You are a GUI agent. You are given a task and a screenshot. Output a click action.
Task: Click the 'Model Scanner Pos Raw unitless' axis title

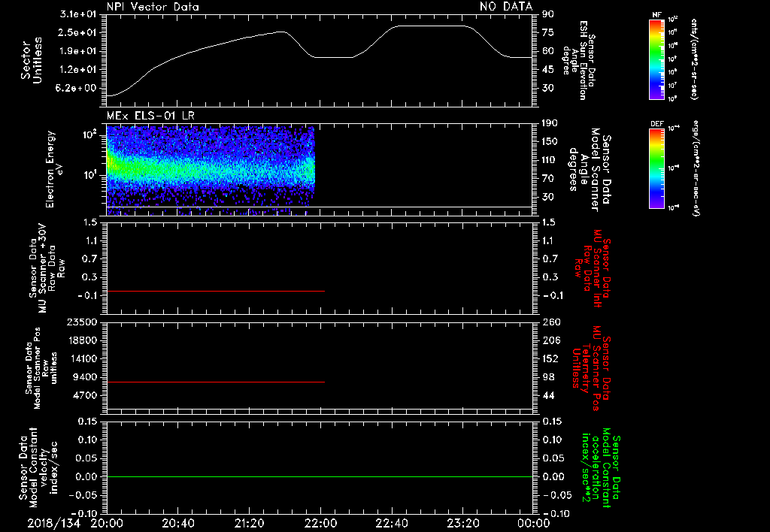click(x=41, y=367)
